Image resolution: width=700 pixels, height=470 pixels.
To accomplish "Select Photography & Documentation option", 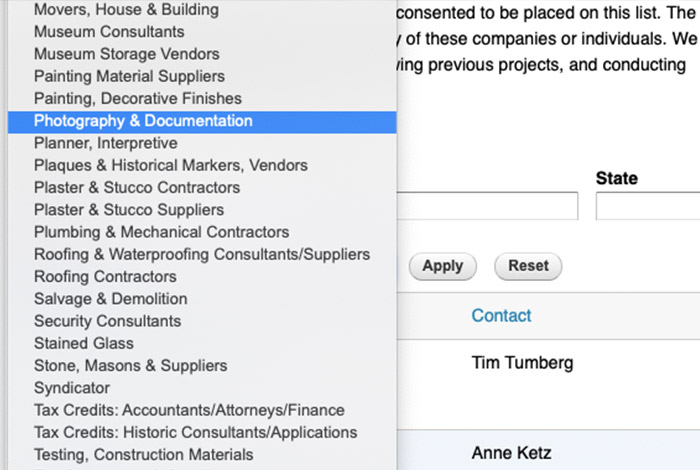I will 143,121.
